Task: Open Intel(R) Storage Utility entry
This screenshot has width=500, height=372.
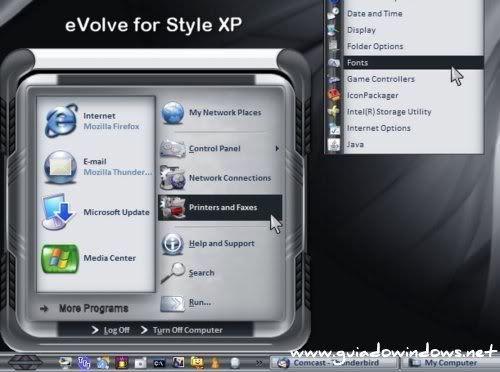Action: pos(389,112)
